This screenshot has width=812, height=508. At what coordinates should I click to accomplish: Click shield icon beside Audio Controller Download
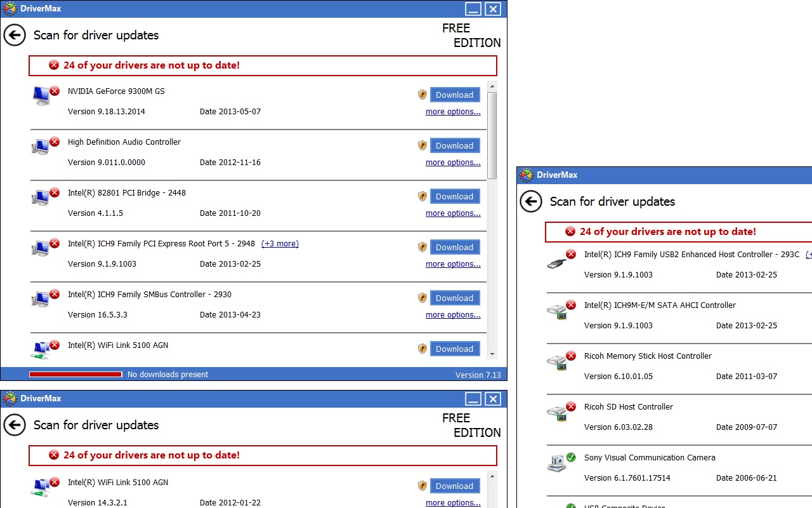pyautogui.click(x=422, y=145)
